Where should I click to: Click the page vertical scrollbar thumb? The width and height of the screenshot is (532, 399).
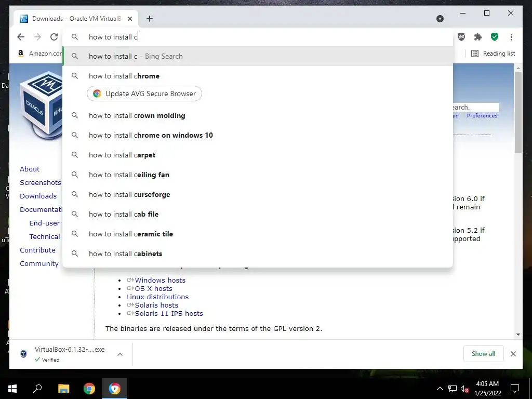[518, 112]
